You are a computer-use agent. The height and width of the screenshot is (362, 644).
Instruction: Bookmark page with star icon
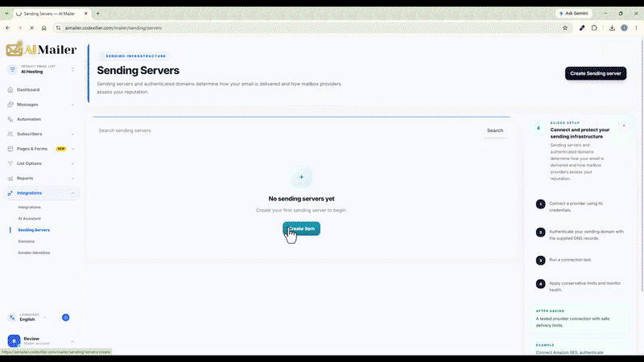tap(565, 28)
